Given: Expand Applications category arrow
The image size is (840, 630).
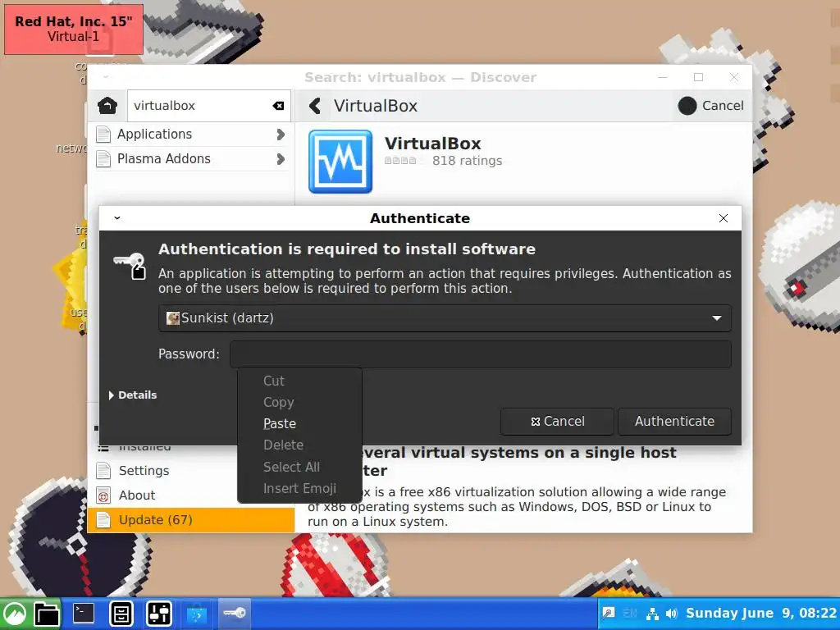Looking at the screenshot, I should click(x=281, y=134).
